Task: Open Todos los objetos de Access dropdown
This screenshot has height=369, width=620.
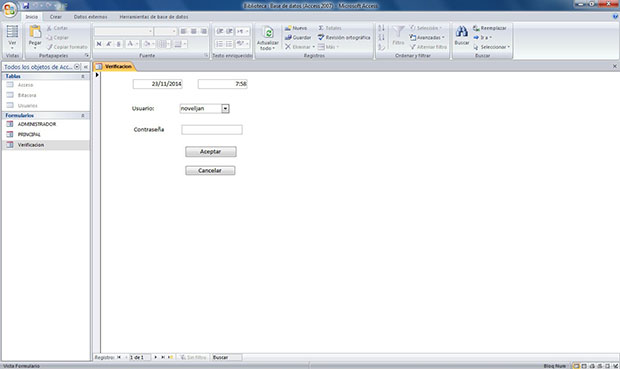Action: pyautogui.click(x=77, y=67)
